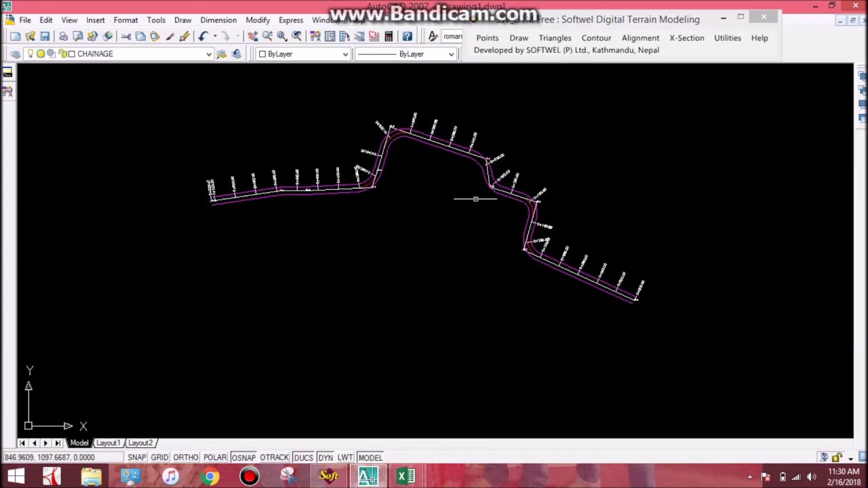The width and height of the screenshot is (868, 488).
Task: Open Softwel Utilities menu
Action: (727, 38)
